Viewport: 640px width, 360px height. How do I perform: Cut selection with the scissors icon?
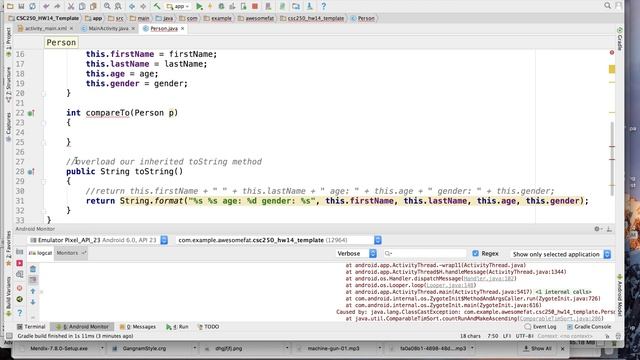(x=71, y=6)
